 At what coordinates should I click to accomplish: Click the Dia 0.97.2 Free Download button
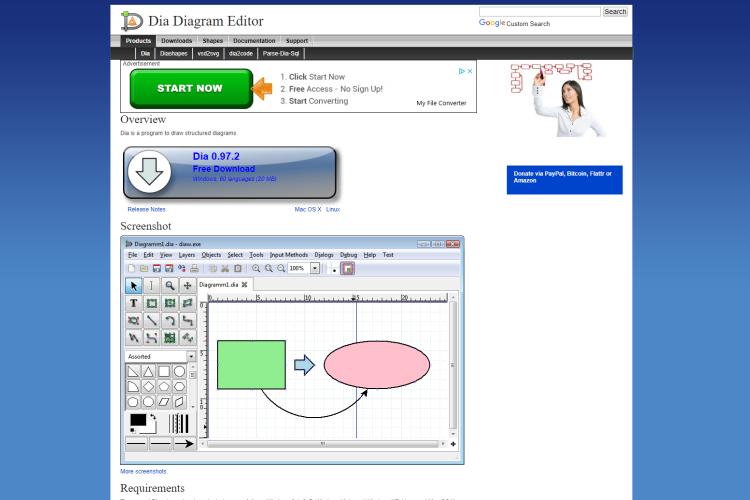pyautogui.click(x=230, y=172)
